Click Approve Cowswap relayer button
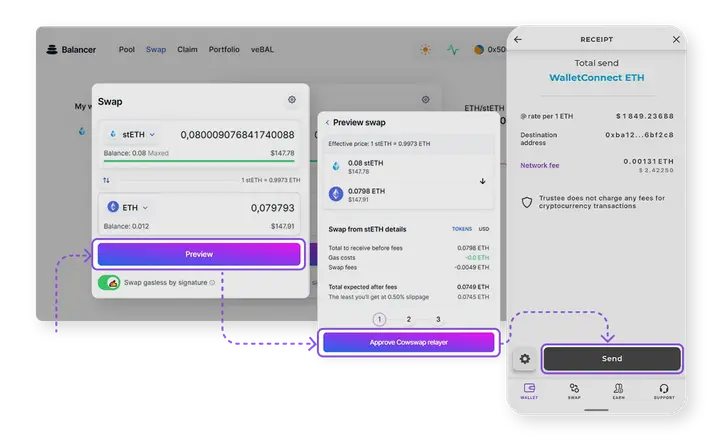This screenshot has width=720, height=440. [x=408, y=342]
